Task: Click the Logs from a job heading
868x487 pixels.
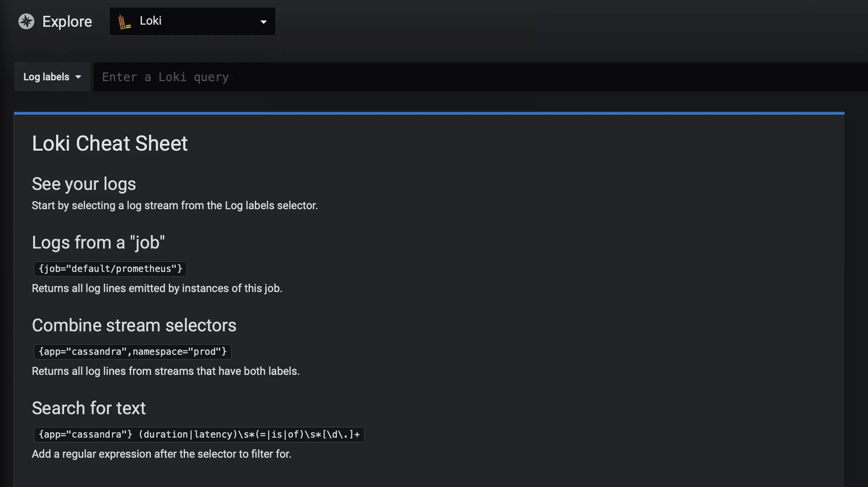Action: click(x=98, y=242)
